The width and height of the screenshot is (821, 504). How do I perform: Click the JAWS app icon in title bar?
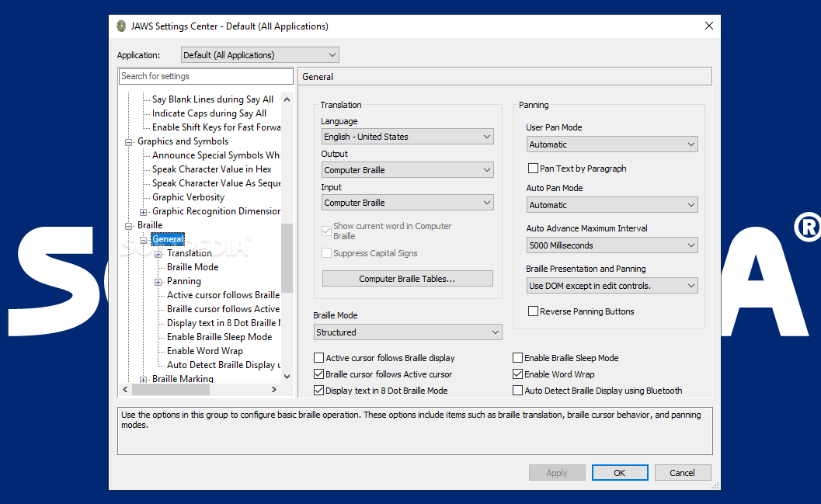click(121, 26)
